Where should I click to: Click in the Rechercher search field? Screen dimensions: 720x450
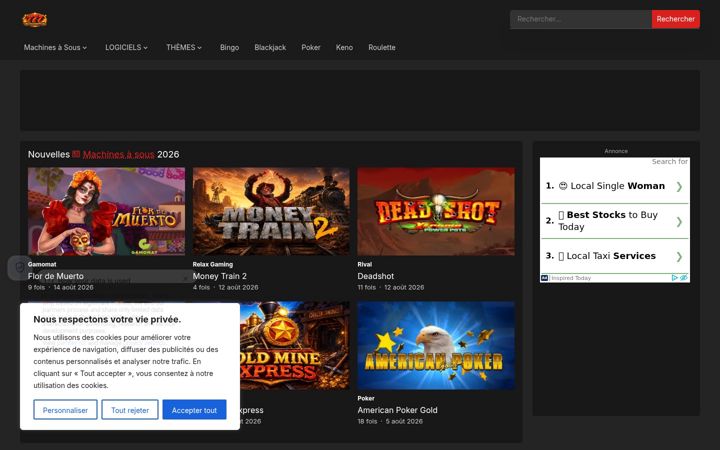tap(581, 19)
